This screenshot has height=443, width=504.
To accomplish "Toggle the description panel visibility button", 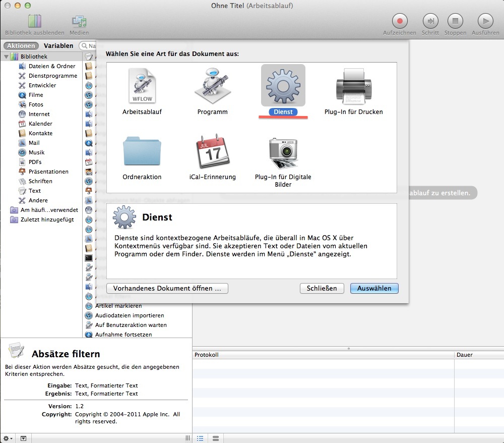I will (x=23, y=438).
